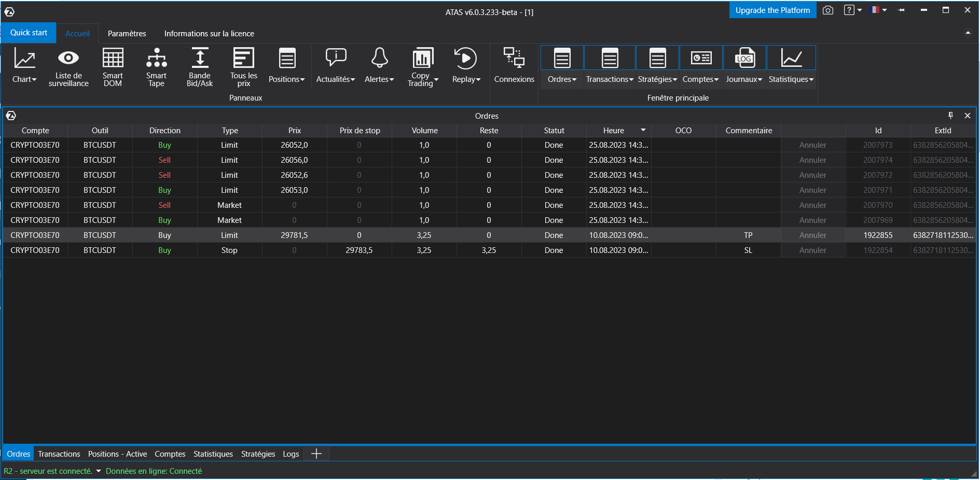
Task: Open the help question mark icon
Action: pos(849,10)
